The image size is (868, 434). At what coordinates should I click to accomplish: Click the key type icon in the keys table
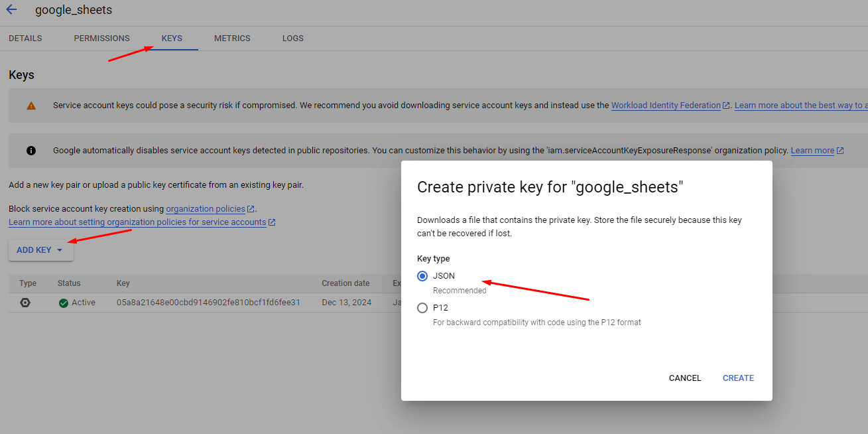(25, 303)
